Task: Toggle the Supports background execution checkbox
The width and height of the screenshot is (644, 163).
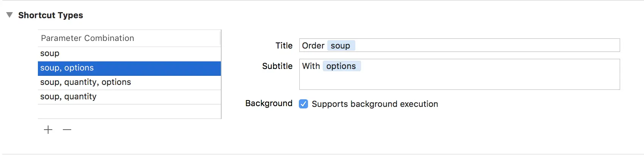Action: (303, 104)
